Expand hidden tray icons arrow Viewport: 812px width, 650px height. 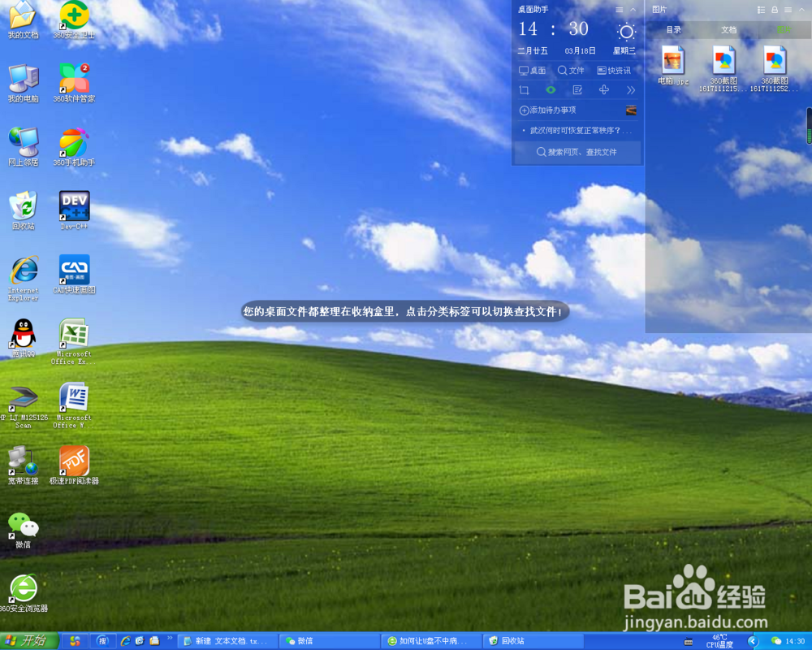click(x=753, y=641)
